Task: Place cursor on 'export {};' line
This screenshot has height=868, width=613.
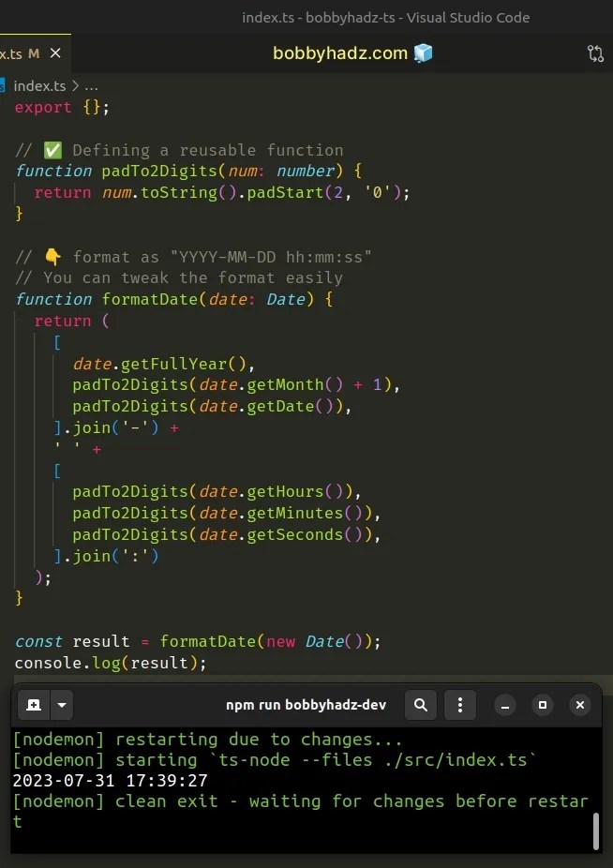Action: (x=62, y=108)
